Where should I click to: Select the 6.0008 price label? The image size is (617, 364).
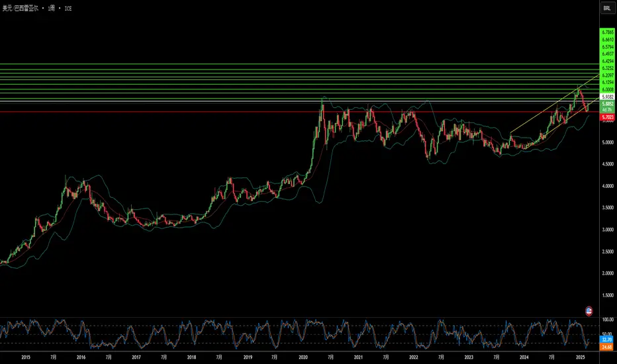[x=608, y=90]
